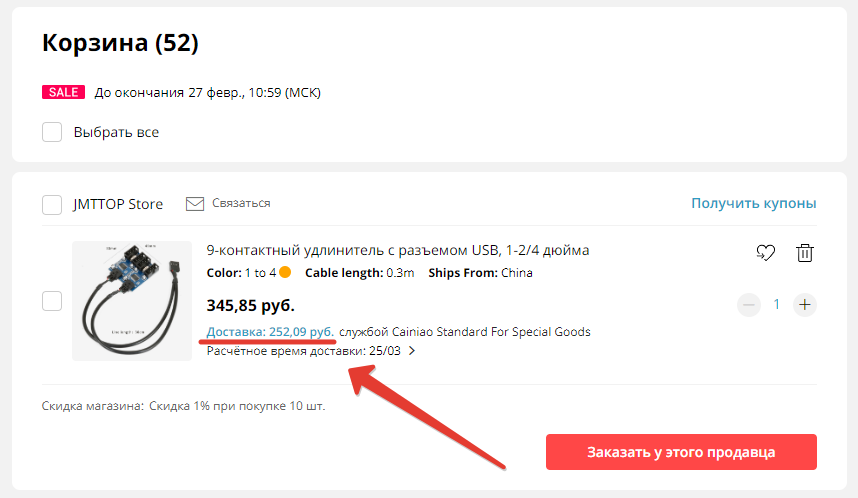
Task: Select the USB extender item checkbox
Action: (x=53, y=301)
